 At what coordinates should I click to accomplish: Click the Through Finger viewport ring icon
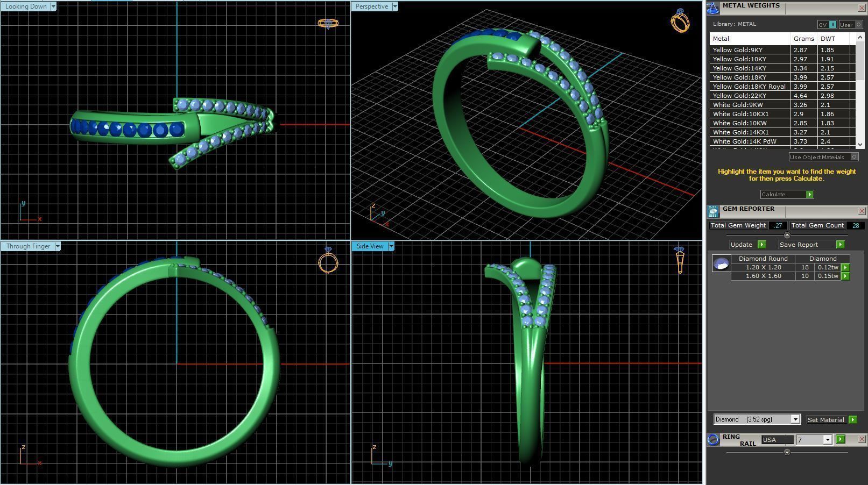click(328, 260)
